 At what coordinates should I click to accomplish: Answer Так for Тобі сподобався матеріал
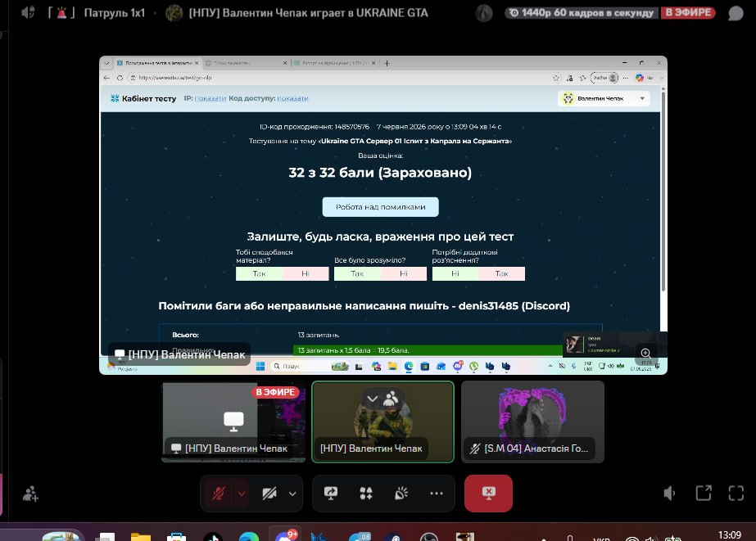click(x=259, y=273)
